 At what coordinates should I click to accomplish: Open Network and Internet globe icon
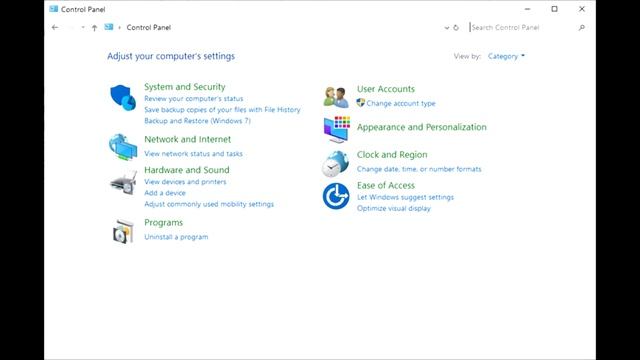(123, 147)
